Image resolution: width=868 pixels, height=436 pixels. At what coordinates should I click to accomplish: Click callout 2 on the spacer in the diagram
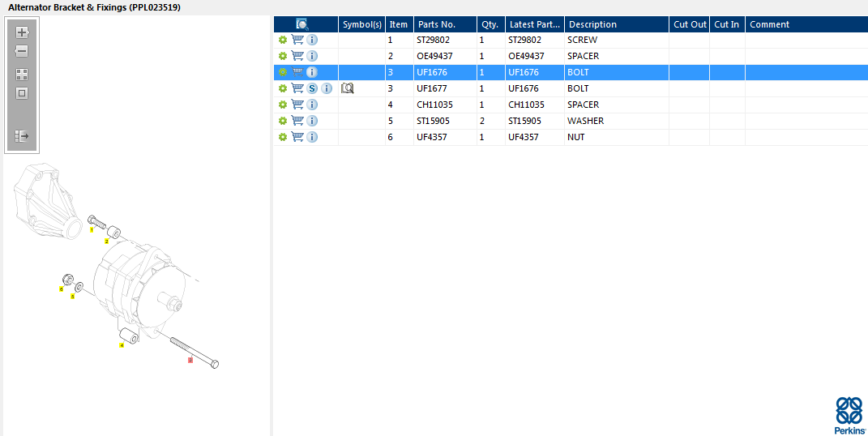107,242
